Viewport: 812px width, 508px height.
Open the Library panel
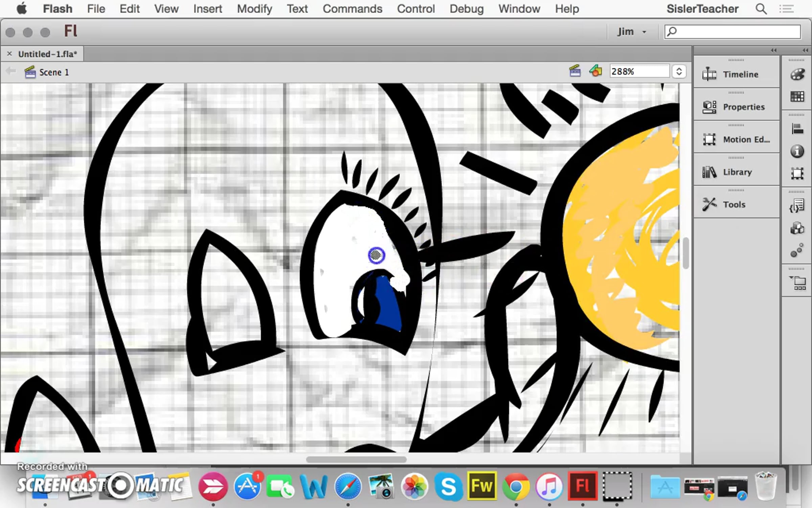pyautogui.click(x=736, y=172)
